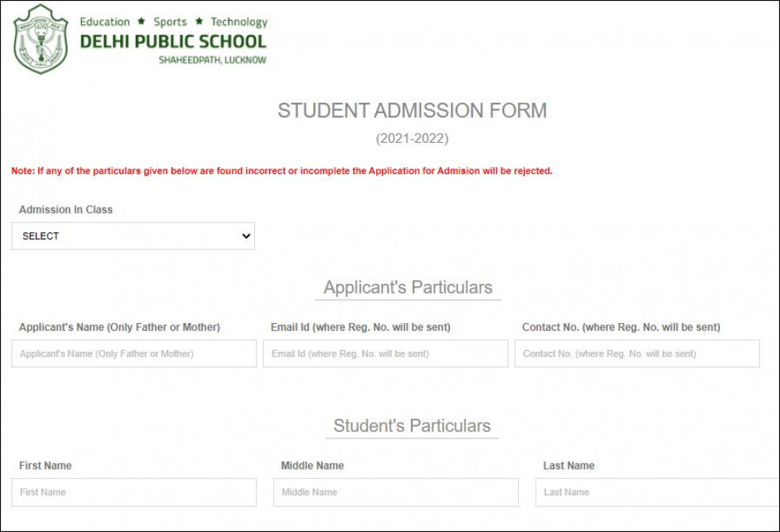Screen dimensions: 780x532
Task: Click the star icon before Technology
Action: [x=199, y=22]
